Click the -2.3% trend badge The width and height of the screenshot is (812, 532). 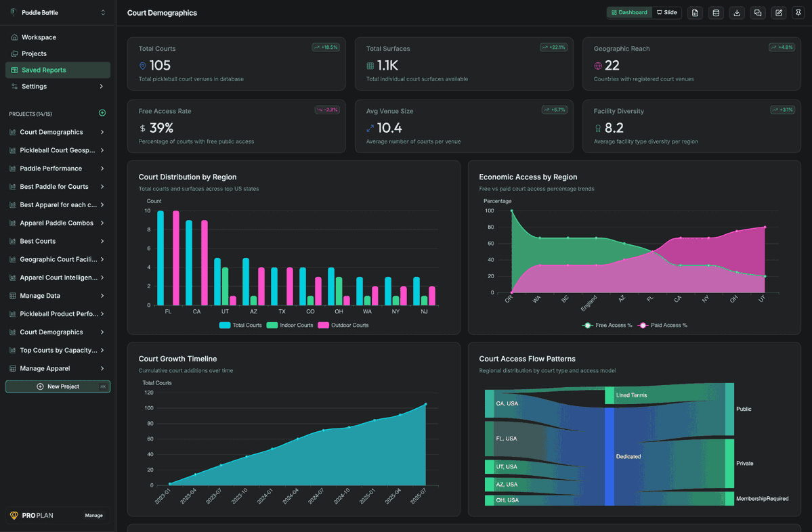pos(327,110)
